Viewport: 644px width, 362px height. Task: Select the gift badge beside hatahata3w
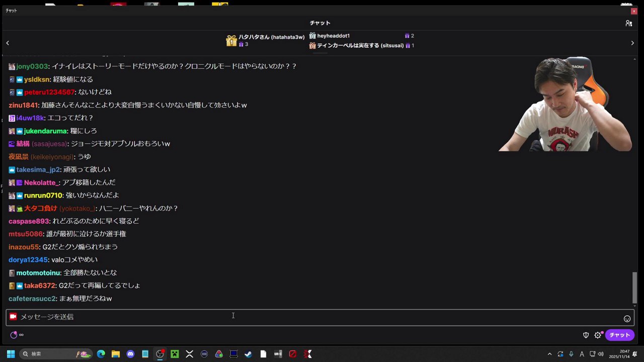pos(231,40)
